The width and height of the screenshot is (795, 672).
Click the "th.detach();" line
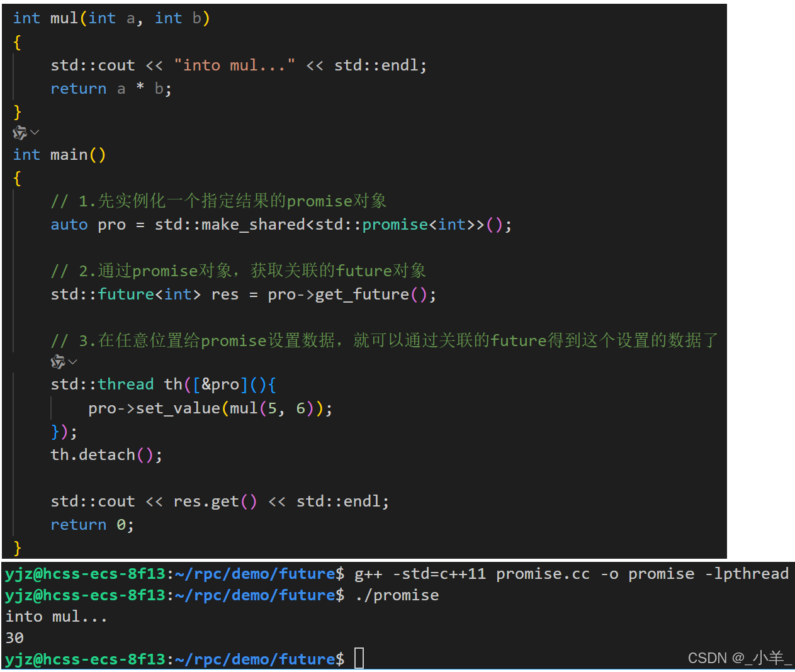pos(106,455)
